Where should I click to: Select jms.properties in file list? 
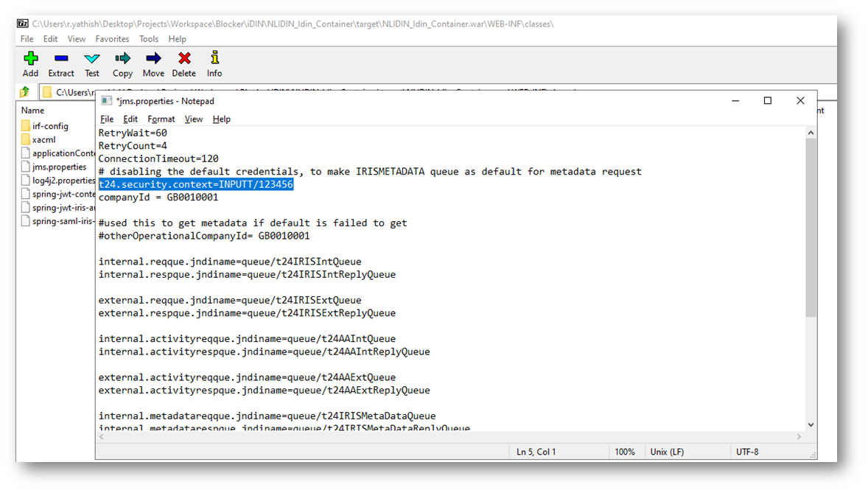click(x=59, y=167)
